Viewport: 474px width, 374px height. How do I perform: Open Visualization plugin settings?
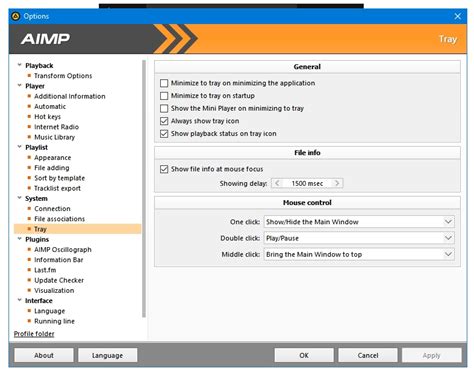54,290
